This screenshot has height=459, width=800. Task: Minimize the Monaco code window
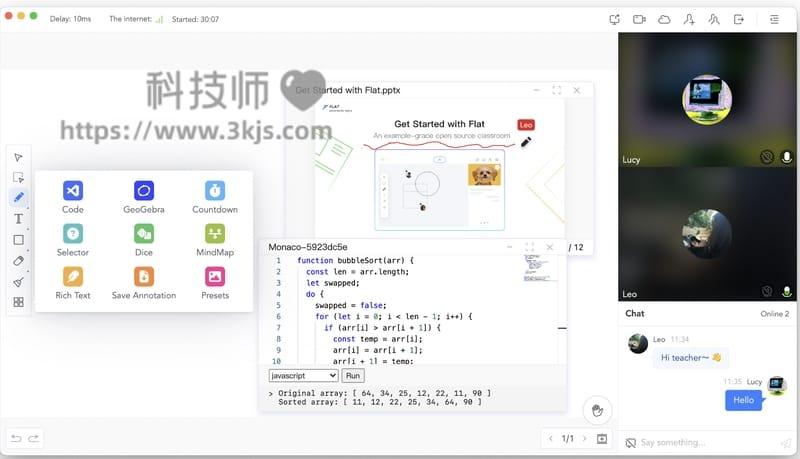click(x=509, y=247)
